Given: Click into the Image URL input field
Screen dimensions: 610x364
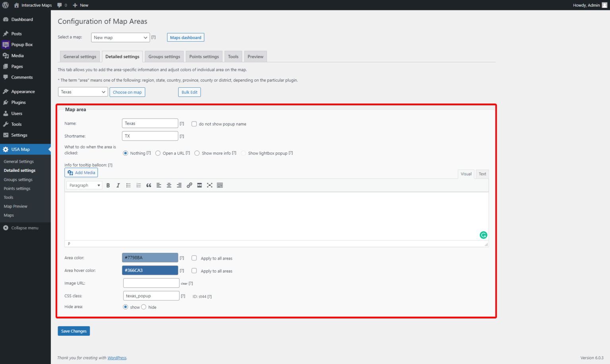Looking at the screenshot, I should (x=151, y=283).
